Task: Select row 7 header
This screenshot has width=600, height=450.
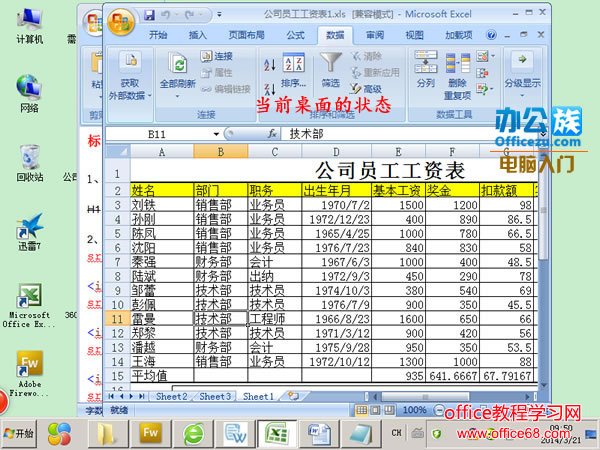Action: (117, 262)
